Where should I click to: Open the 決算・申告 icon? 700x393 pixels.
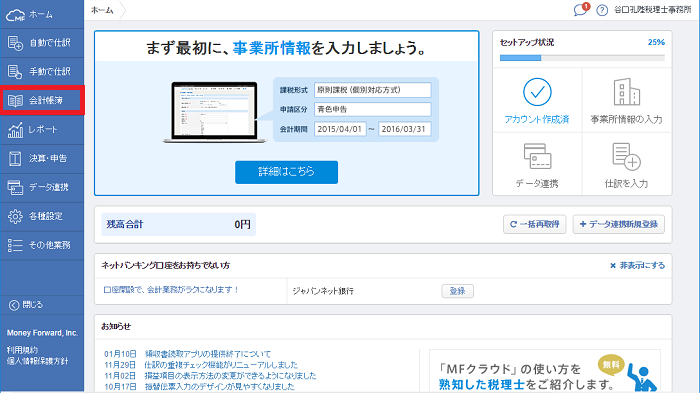pyautogui.click(x=15, y=159)
